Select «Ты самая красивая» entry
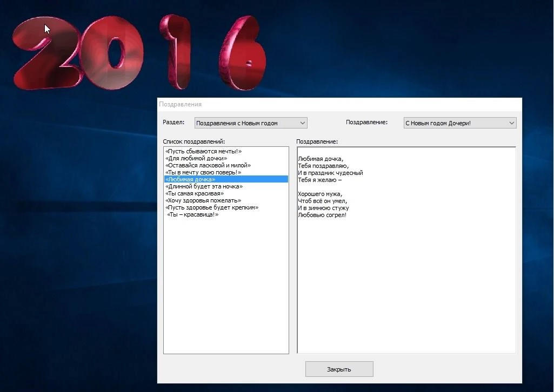The height and width of the screenshot is (392, 554). (226, 193)
